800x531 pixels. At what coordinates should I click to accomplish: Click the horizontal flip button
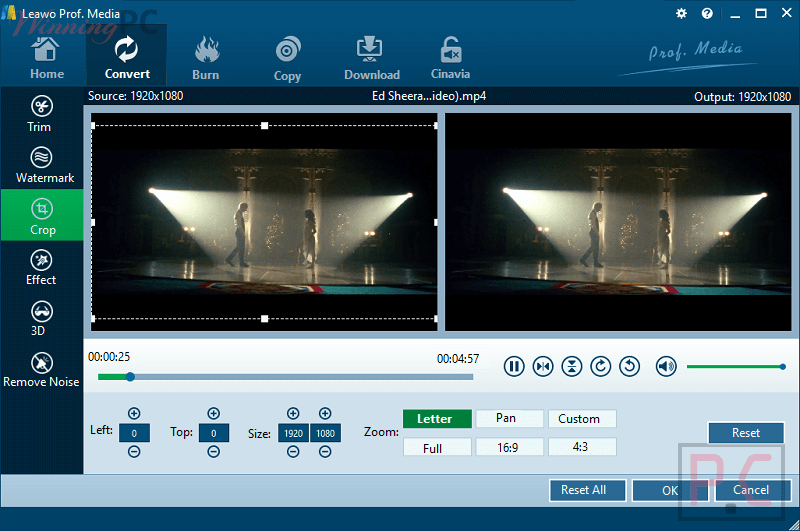point(543,366)
